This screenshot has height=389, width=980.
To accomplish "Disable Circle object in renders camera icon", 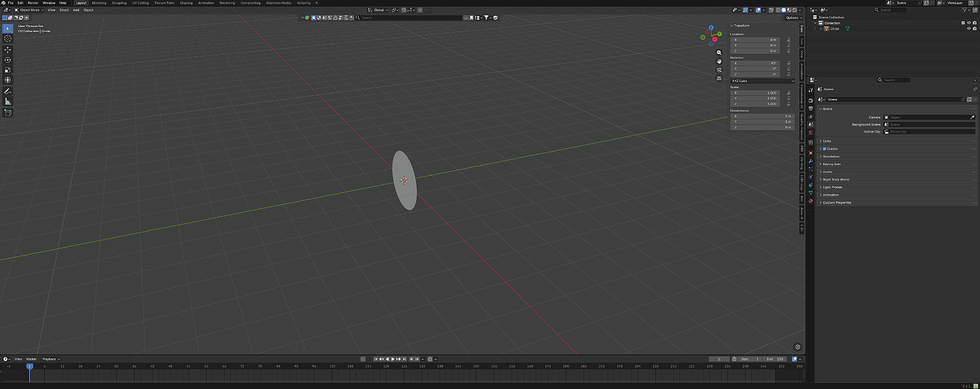I will tap(975, 29).
